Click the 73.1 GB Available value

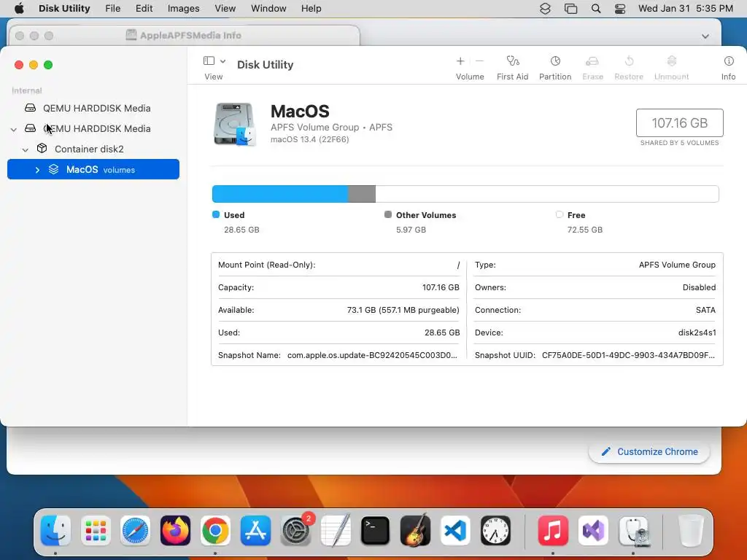(403, 310)
